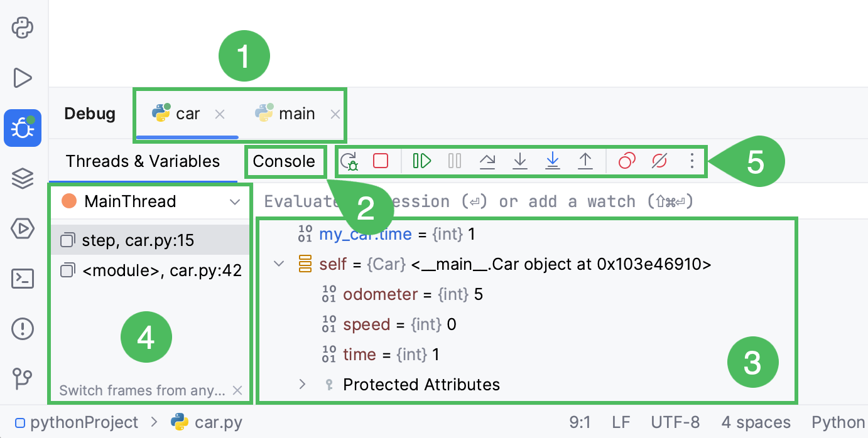Open the Terminal tool from the sidebar
Viewport: 868px width, 438px height.
click(23, 279)
